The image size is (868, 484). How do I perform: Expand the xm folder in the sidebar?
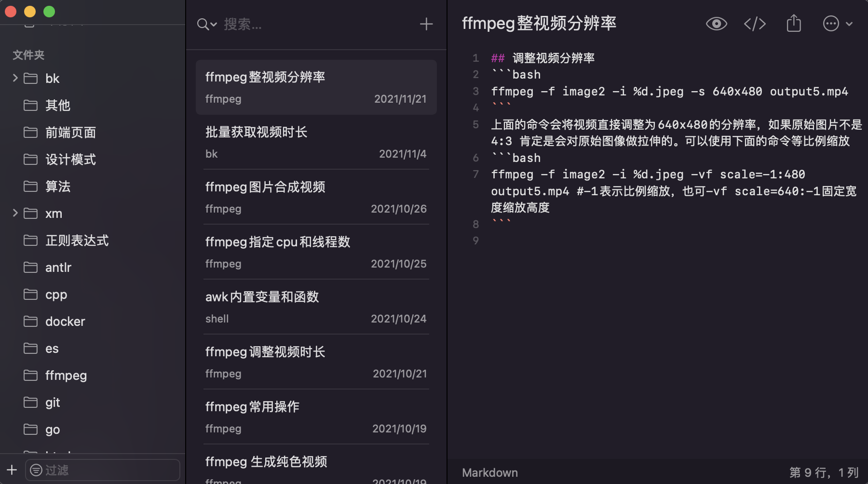tap(15, 213)
